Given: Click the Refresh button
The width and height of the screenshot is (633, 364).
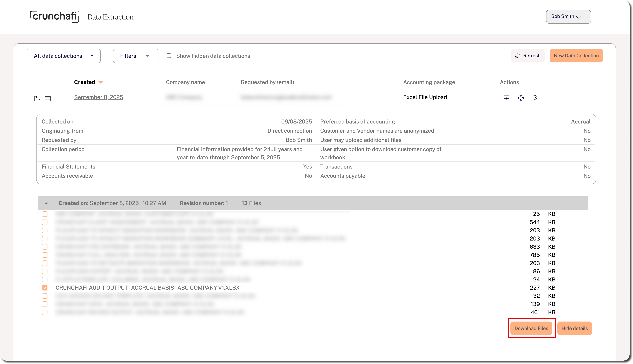Looking at the screenshot, I should (x=528, y=55).
